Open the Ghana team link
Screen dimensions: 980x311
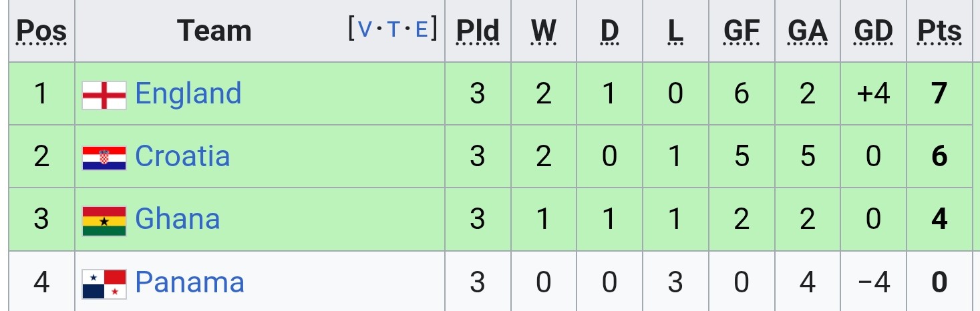pyautogui.click(x=178, y=219)
